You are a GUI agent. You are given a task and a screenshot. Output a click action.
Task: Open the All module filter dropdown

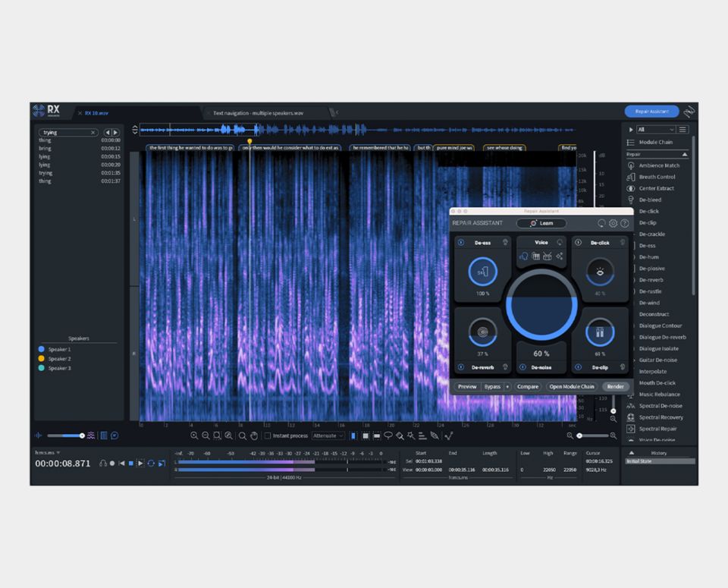click(x=655, y=130)
